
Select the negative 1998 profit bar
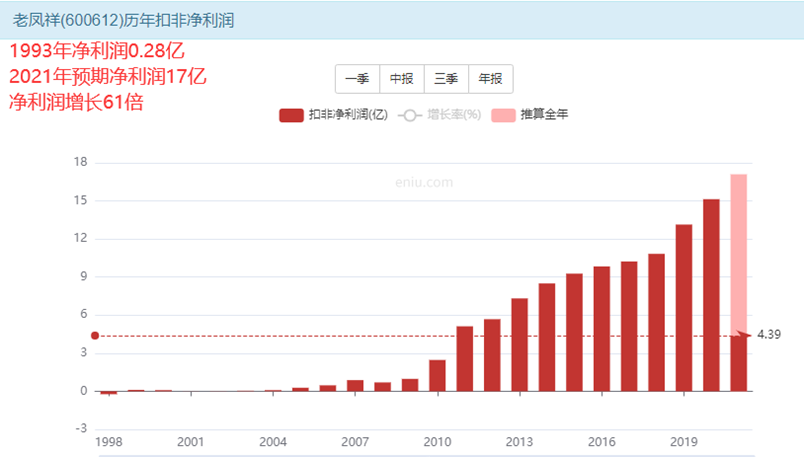[109, 393]
